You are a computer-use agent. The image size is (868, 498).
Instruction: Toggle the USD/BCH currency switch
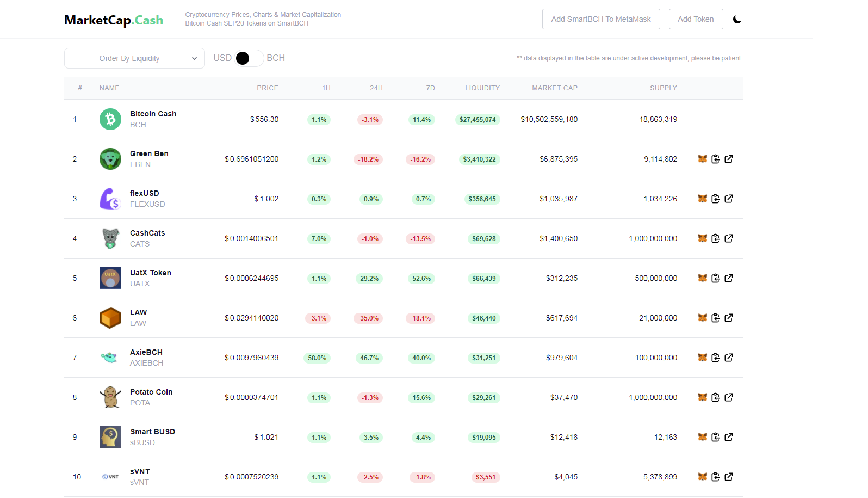point(249,58)
